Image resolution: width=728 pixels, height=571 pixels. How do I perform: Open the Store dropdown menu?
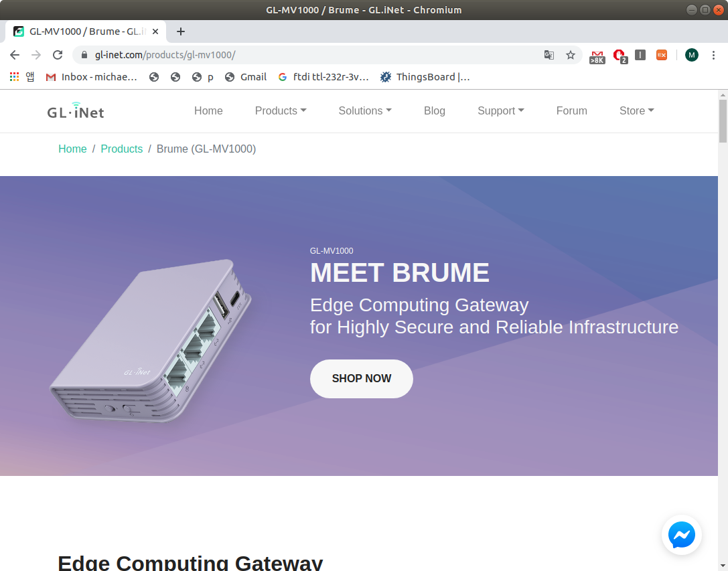(636, 111)
